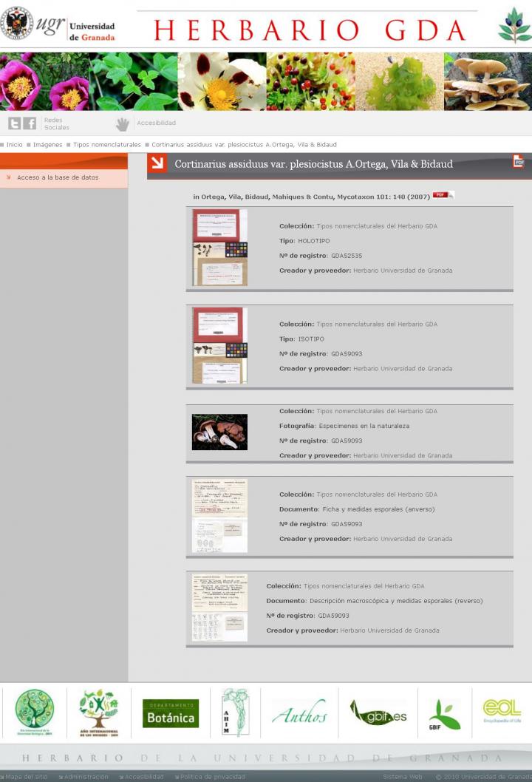Viewport: 532px width, 782px height.
Task: Go to Inicio in the breadcrumb
Action: coord(14,145)
